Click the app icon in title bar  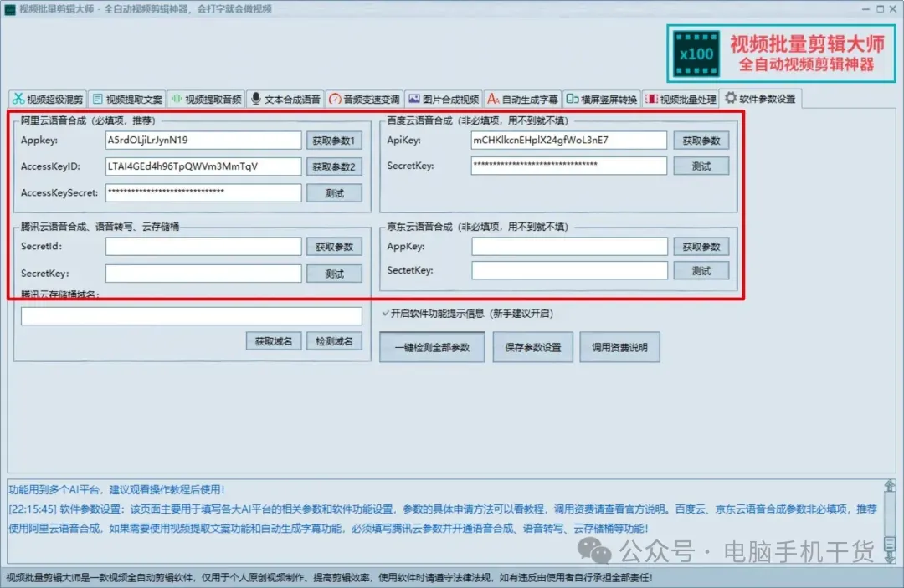pos(10,9)
